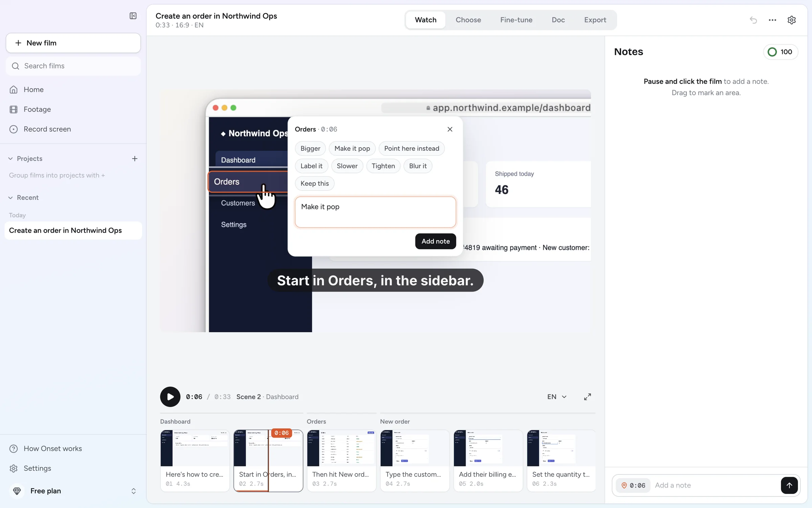
Task: Open the EN language dropdown
Action: coord(557,397)
